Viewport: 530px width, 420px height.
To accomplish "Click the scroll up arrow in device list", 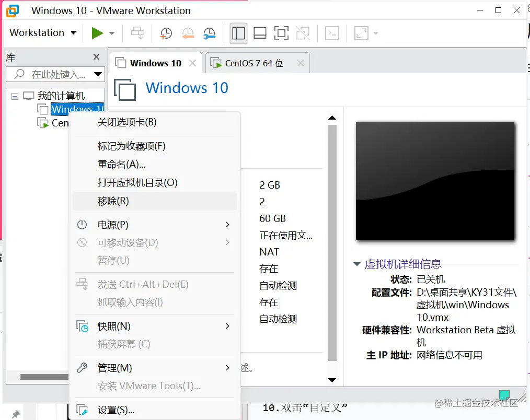I will (x=332, y=118).
